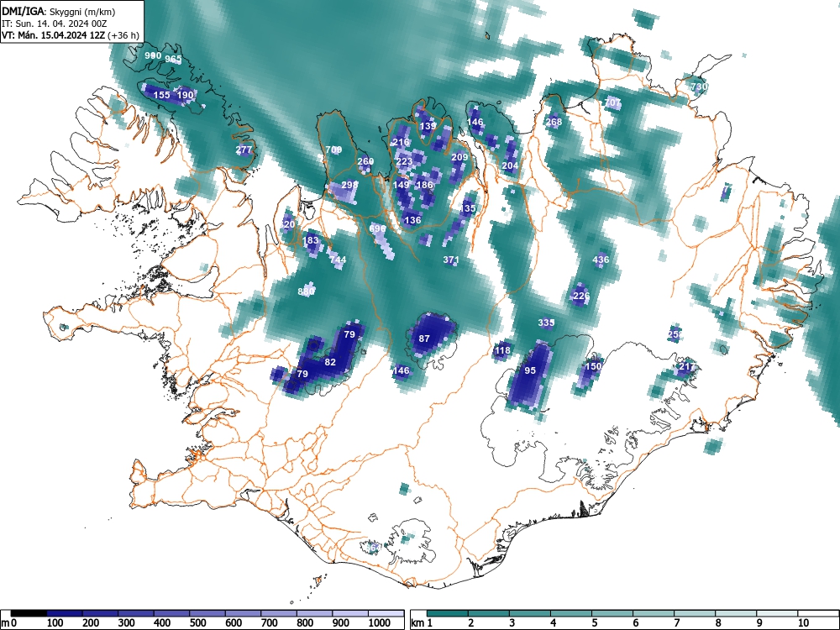The image size is (840, 630).
Task: Pick the dark blue swatch between 100 and 200 m
Action: coord(65,613)
